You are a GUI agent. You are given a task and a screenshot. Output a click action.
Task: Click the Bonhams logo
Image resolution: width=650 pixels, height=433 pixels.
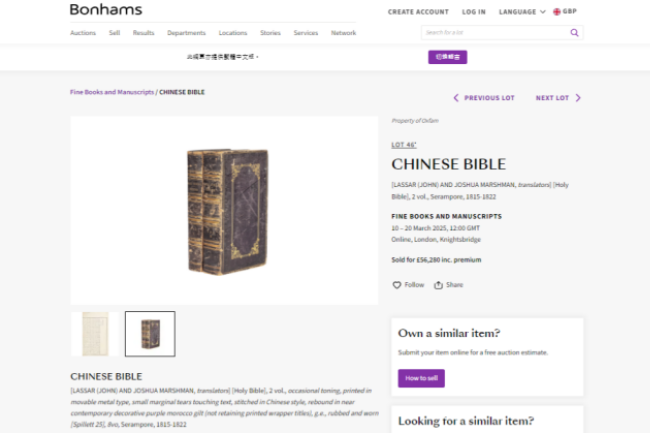(x=106, y=10)
